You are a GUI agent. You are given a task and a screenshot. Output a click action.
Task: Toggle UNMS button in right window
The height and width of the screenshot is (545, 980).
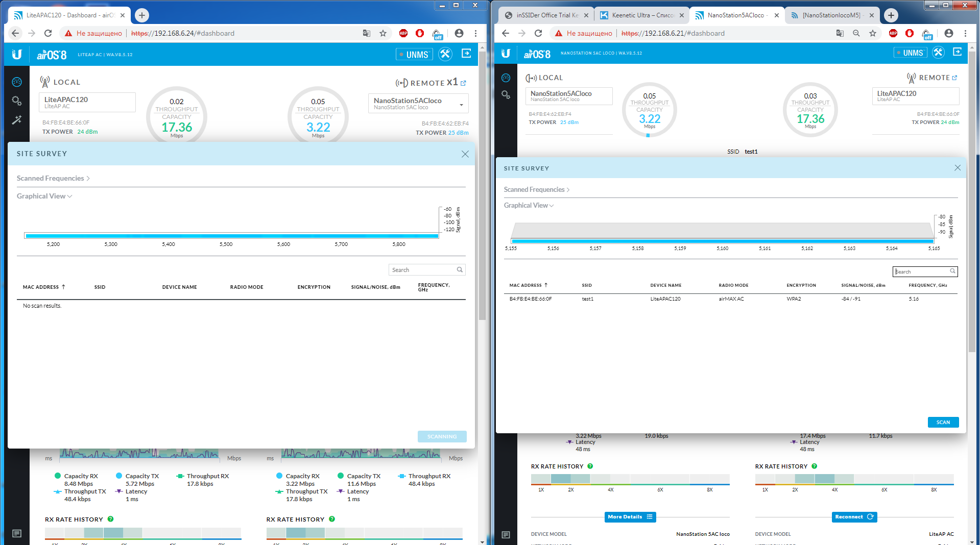tap(911, 53)
